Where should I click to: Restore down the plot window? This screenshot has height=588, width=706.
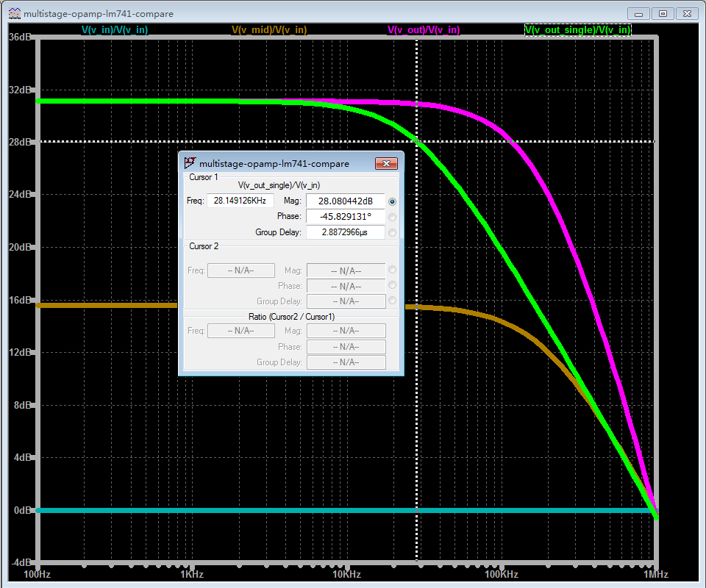pyautogui.click(x=663, y=13)
